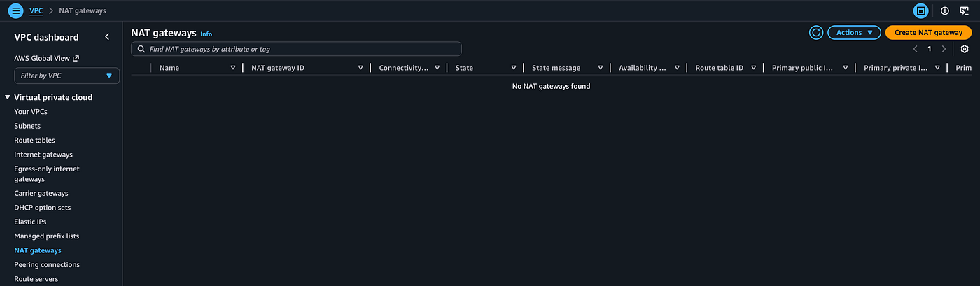Image resolution: width=980 pixels, height=286 pixels.
Task: Select Route tables in sidebar
Action: [34, 141]
